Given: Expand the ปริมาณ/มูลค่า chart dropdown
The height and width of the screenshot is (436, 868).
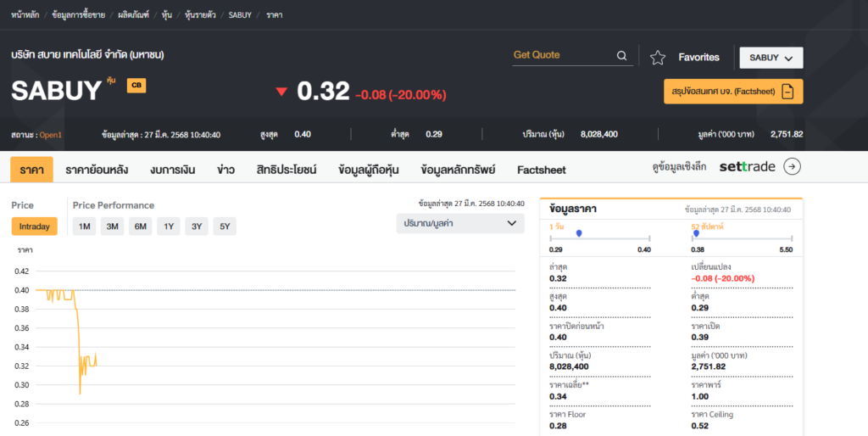Looking at the screenshot, I should point(460,223).
